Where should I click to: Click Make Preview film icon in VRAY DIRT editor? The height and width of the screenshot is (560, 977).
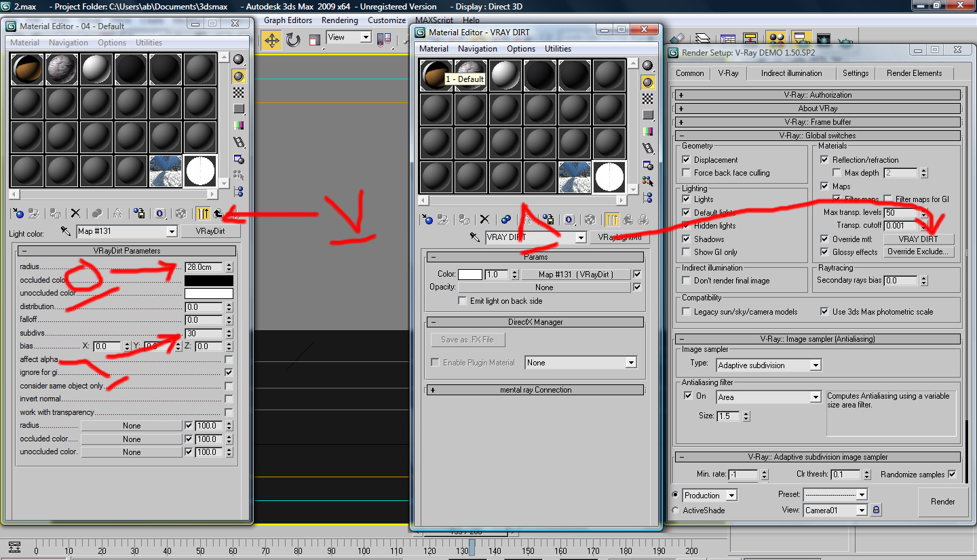tap(648, 148)
